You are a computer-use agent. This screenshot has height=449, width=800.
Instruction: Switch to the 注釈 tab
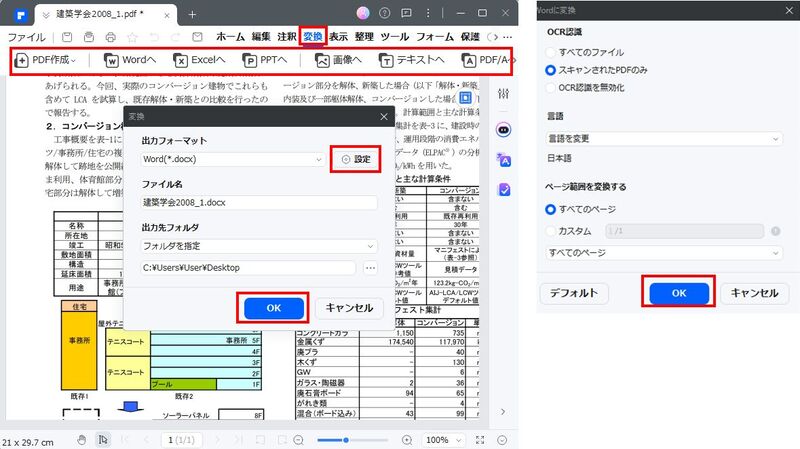[x=287, y=37]
